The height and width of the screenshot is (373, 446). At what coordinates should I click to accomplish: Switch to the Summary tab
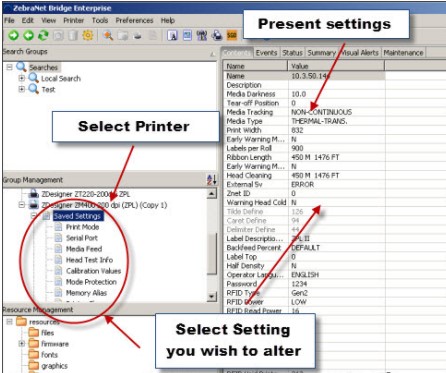click(x=321, y=53)
